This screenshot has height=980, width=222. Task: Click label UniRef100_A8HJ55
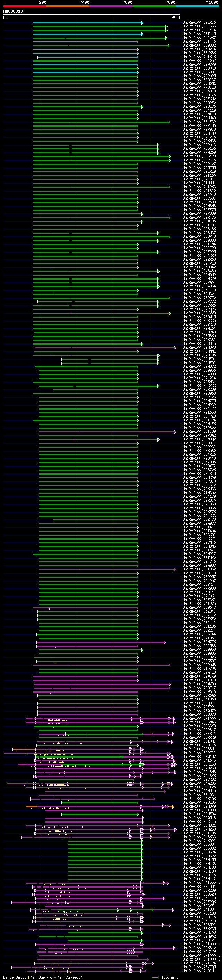pyautogui.click(x=199, y=859)
